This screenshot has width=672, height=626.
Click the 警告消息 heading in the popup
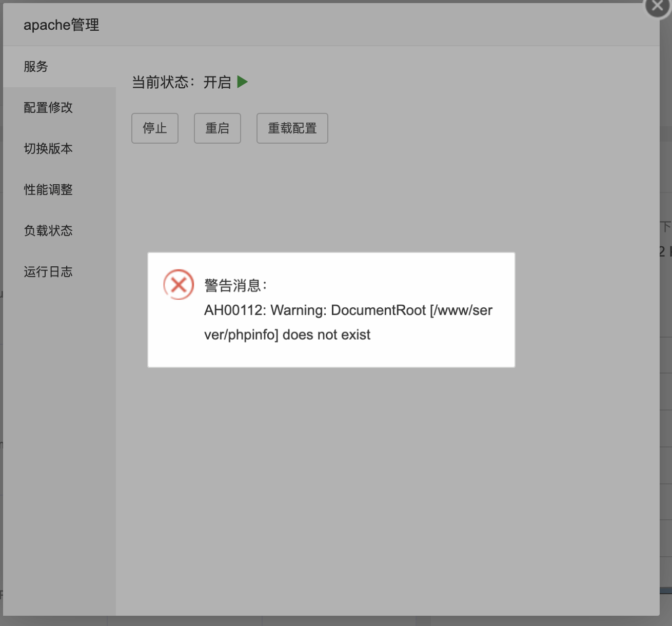click(235, 285)
